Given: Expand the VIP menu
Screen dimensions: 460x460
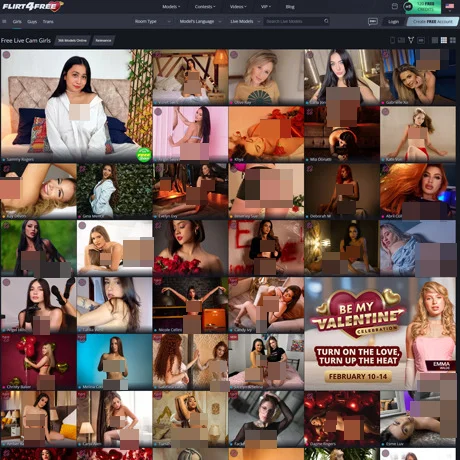Looking at the screenshot, I should click(x=266, y=7).
